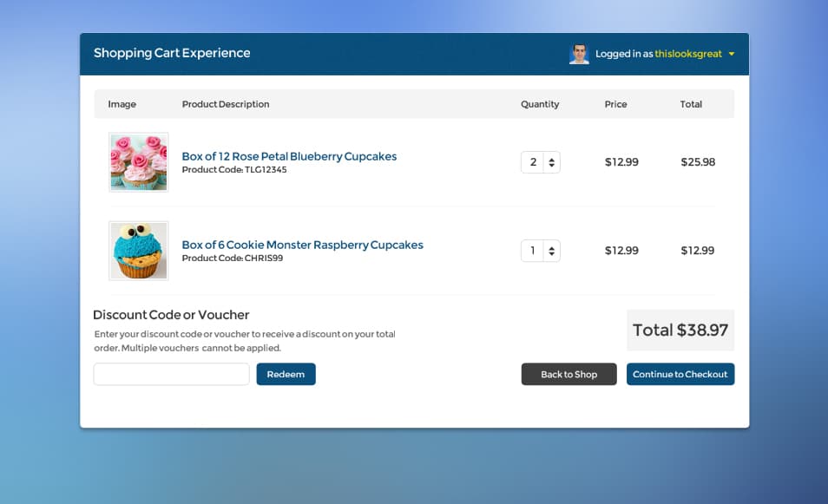Click the Product Description column header
Screen dimensions: 828x504
[226, 104]
